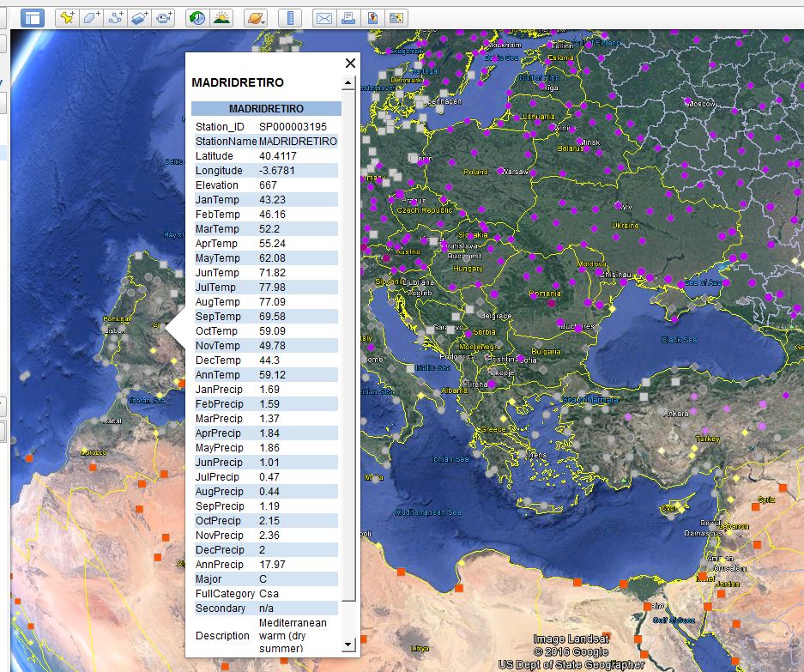Close the MADRIDRETIRO info balloon
This screenshot has width=804, height=672.
pyautogui.click(x=350, y=63)
